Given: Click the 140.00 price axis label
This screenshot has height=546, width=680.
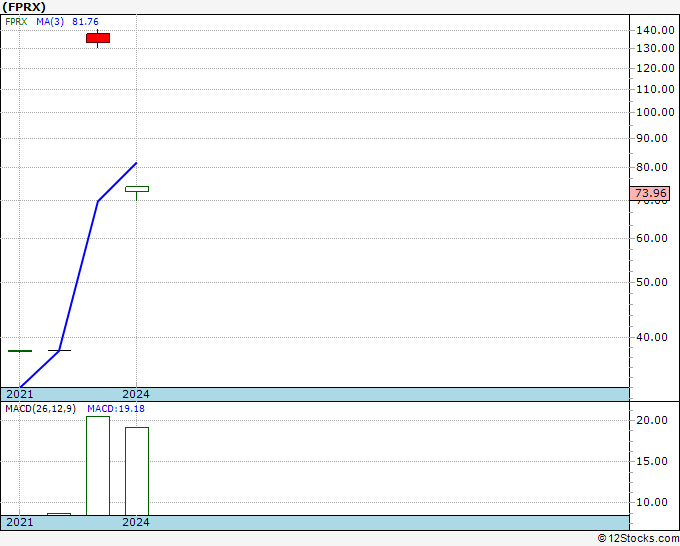Looking at the screenshot, I should [x=655, y=30].
